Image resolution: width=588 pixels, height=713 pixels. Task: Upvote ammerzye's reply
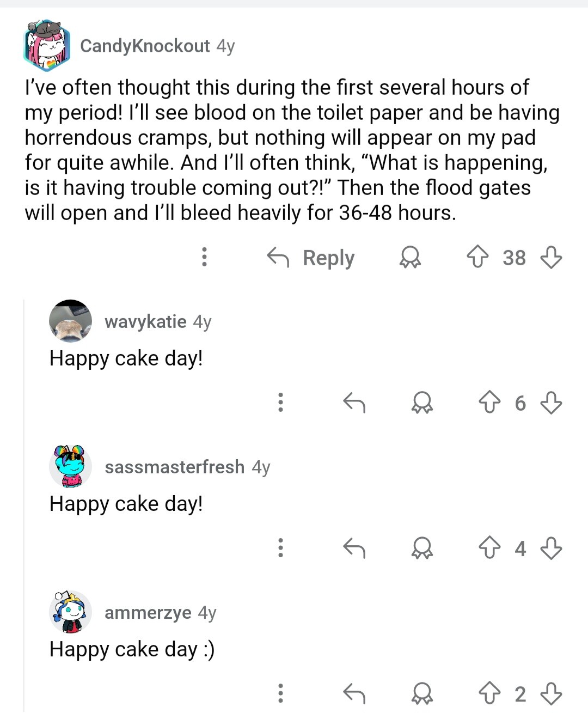[x=489, y=693]
